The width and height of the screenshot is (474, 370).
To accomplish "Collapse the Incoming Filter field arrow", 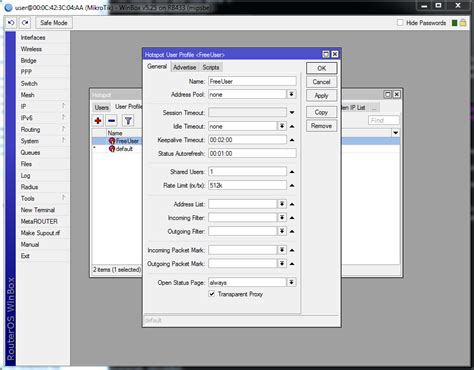I will pos(292,218).
